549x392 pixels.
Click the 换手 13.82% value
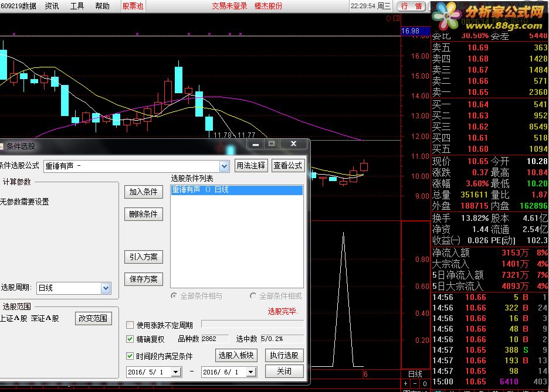click(x=475, y=219)
